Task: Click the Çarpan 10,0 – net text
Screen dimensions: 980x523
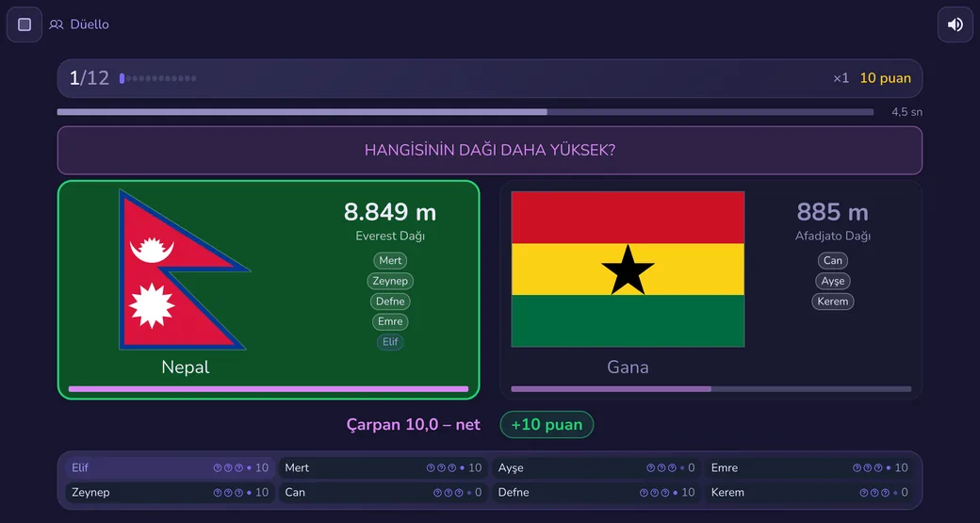Action: click(413, 425)
